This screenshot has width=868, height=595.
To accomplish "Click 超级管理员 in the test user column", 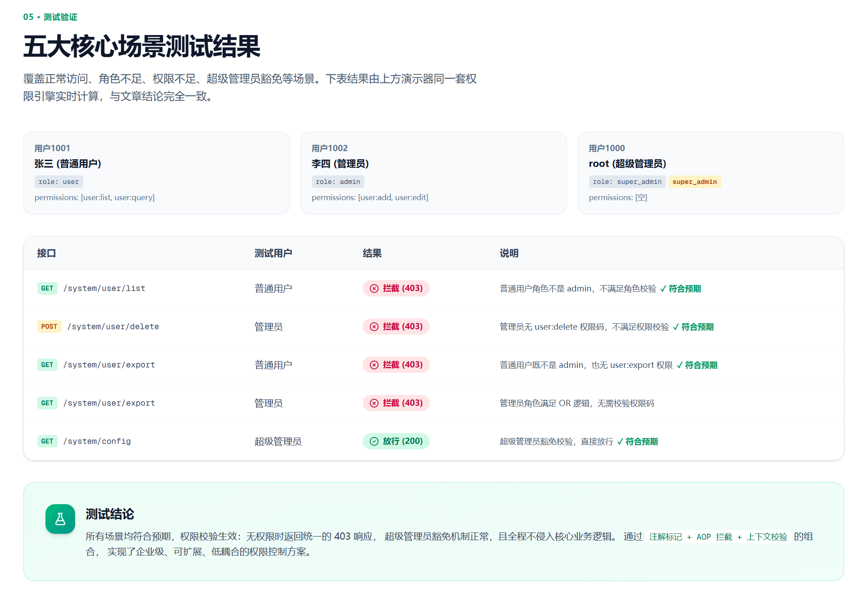I will tap(278, 441).
